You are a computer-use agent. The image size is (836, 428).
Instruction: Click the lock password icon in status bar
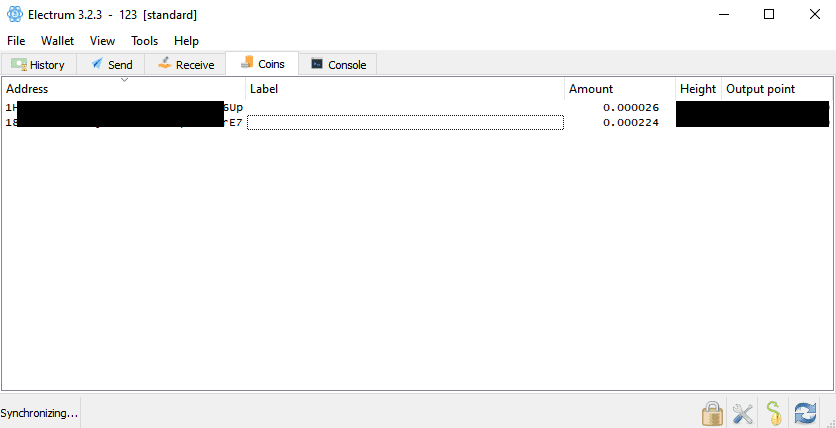pyautogui.click(x=711, y=412)
